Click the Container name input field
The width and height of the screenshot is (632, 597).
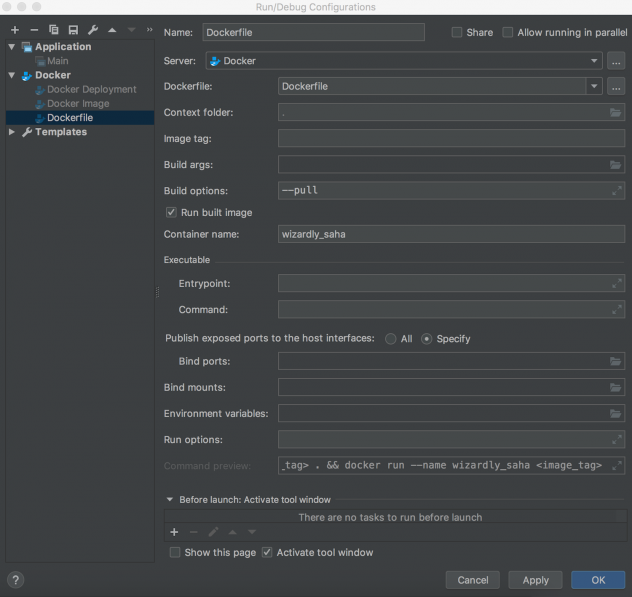pos(451,235)
